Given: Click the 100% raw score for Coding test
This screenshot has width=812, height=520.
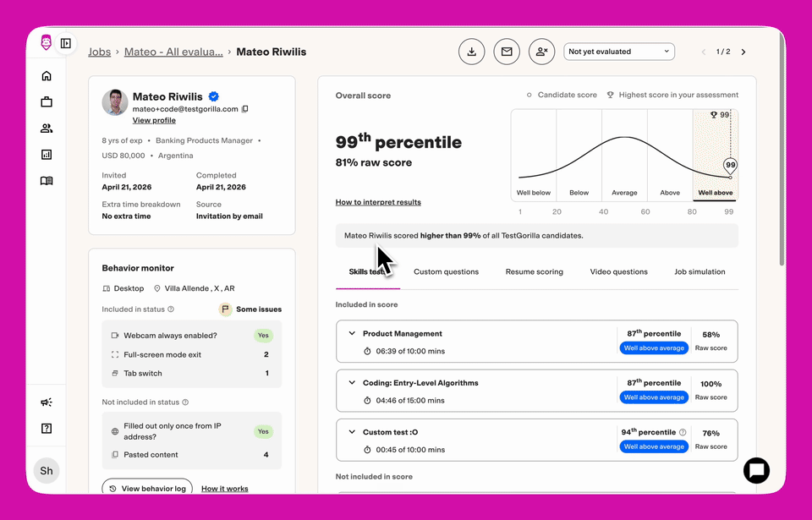Looking at the screenshot, I should 711,384.
